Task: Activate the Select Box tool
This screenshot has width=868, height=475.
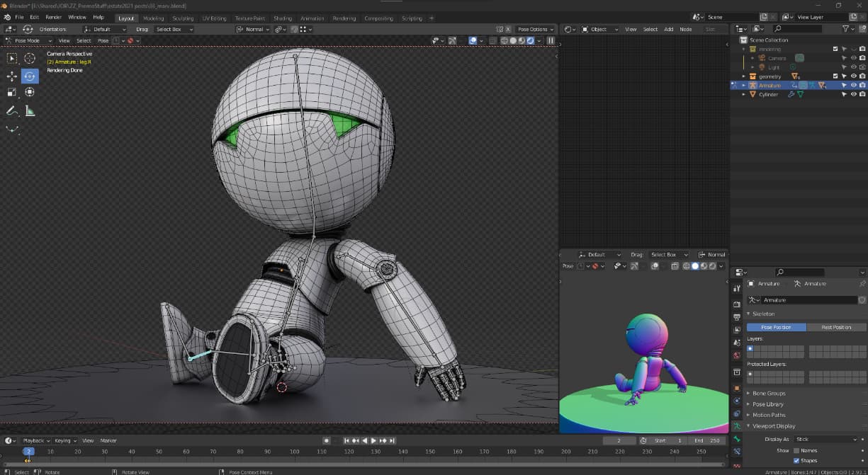Action: tap(12, 59)
